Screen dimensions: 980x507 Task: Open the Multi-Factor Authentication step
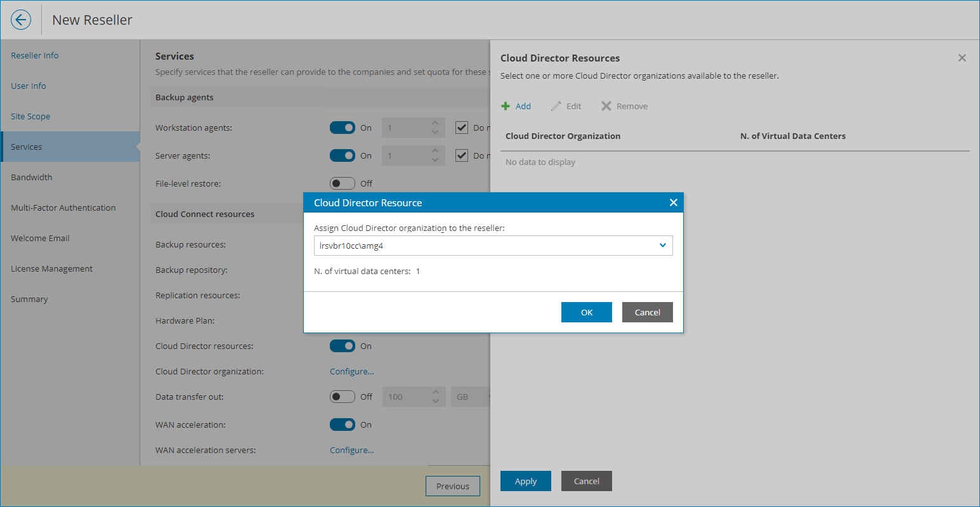63,207
